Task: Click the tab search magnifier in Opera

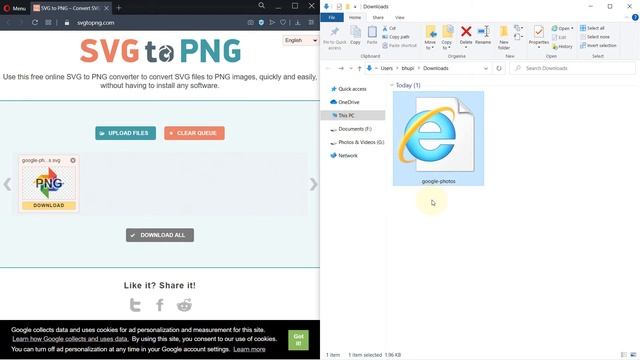Action: coord(261,6)
